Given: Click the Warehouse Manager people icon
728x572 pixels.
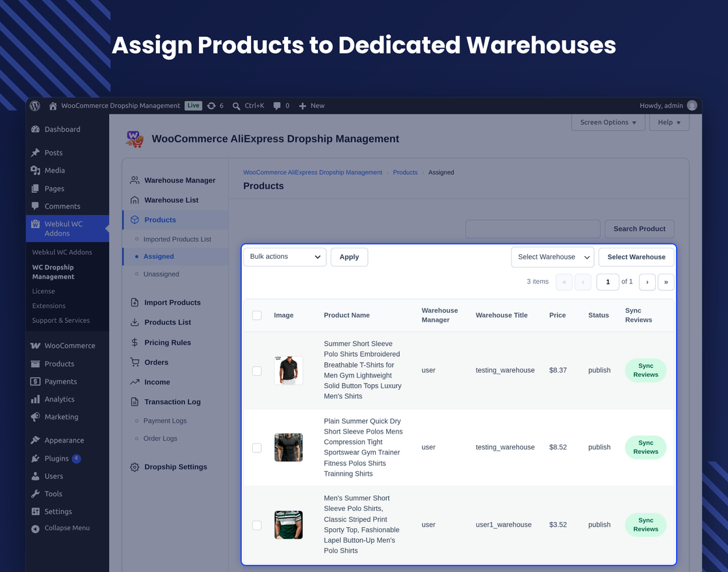Looking at the screenshot, I should tap(135, 180).
